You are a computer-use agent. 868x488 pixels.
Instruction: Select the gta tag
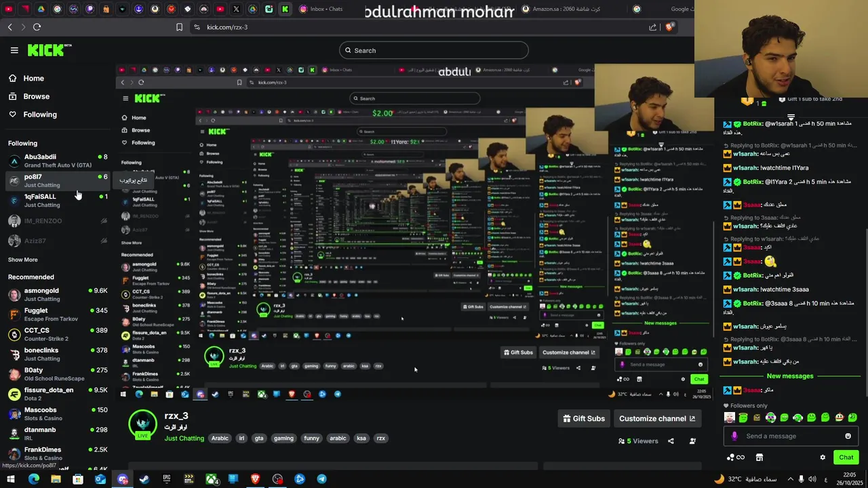click(x=259, y=438)
